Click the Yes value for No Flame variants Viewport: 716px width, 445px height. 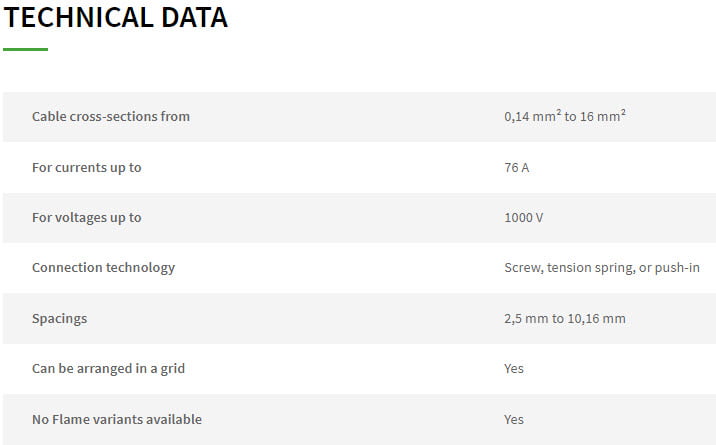pyautogui.click(x=514, y=419)
